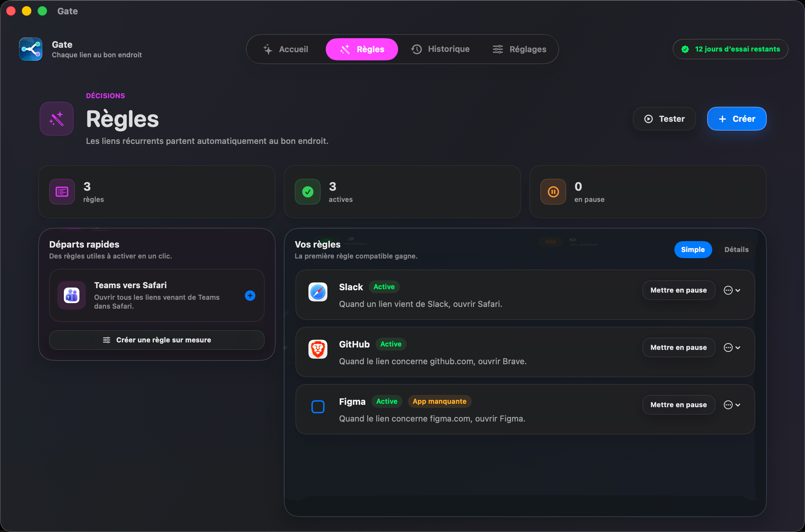Click the 12 jours d'essai restants badge
The width and height of the screenshot is (805, 532).
point(730,49)
